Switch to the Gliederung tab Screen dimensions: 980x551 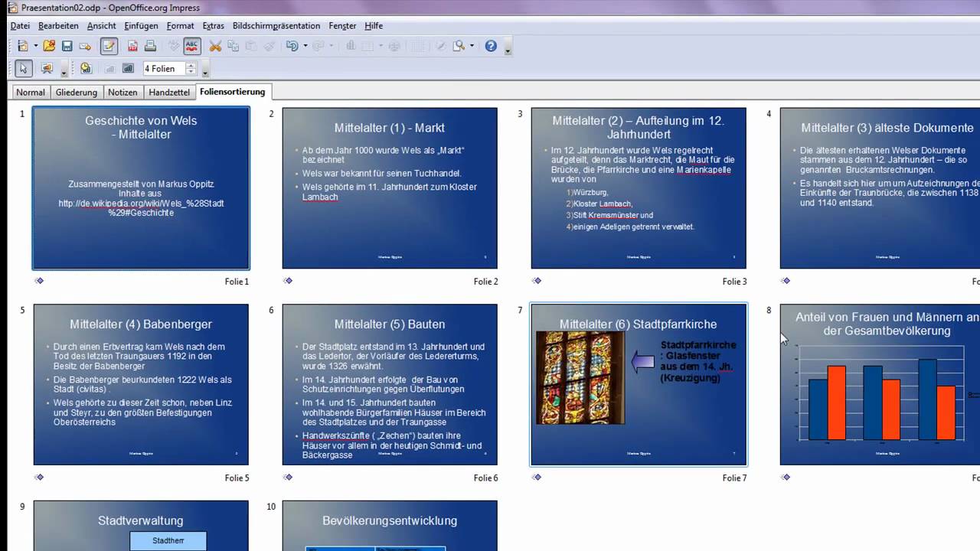coord(77,92)
